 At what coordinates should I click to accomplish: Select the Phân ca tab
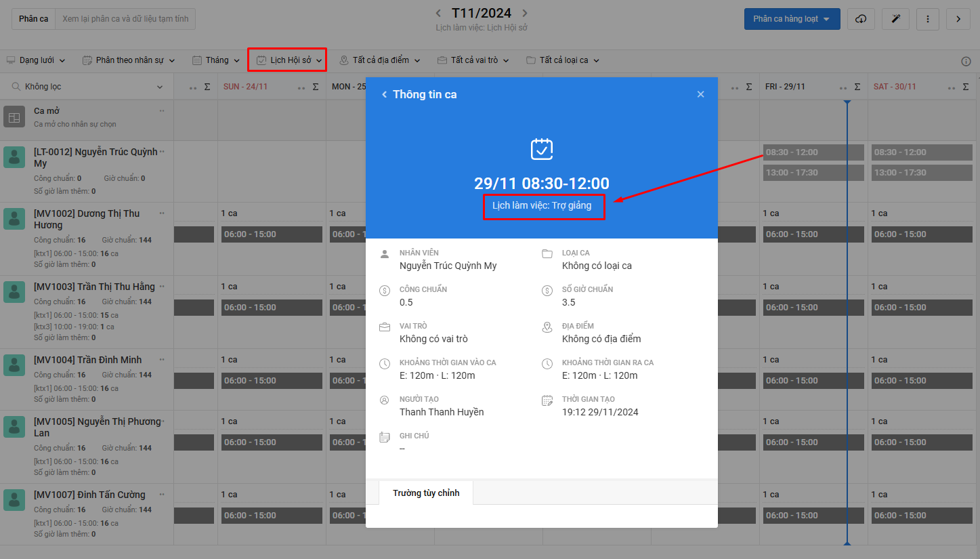coord(33,19)
